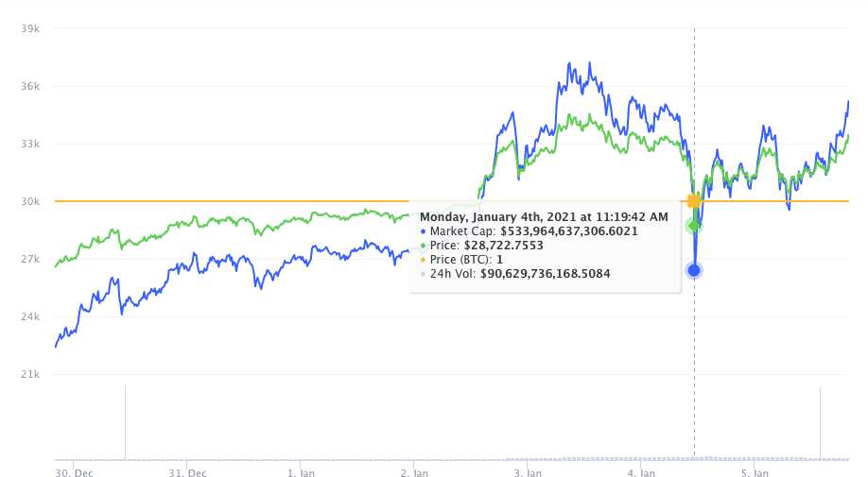Click the blue Market Cap hover marker
This screenshot has width=868, height=477.
(694, 270)
